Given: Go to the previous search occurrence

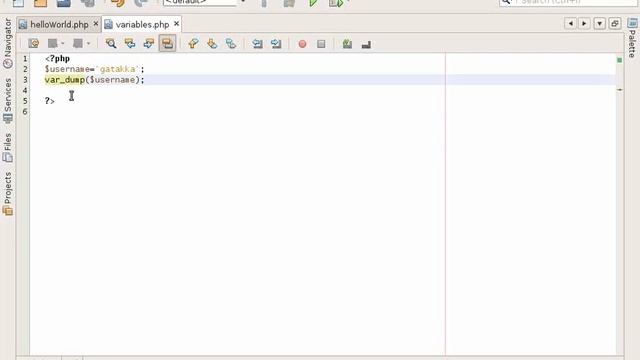Looking at the screenshot, I should [x=130, y=44].
